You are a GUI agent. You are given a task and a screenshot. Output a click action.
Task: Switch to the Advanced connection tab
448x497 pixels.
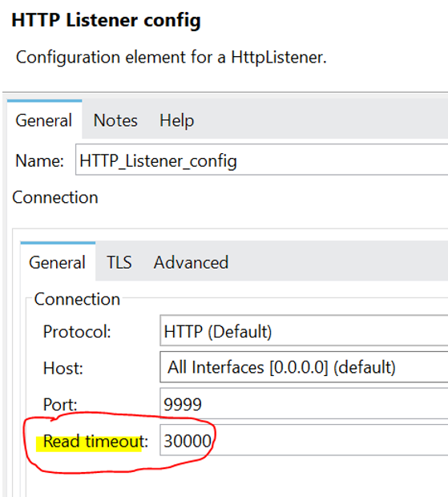click(x=191, y=262)
